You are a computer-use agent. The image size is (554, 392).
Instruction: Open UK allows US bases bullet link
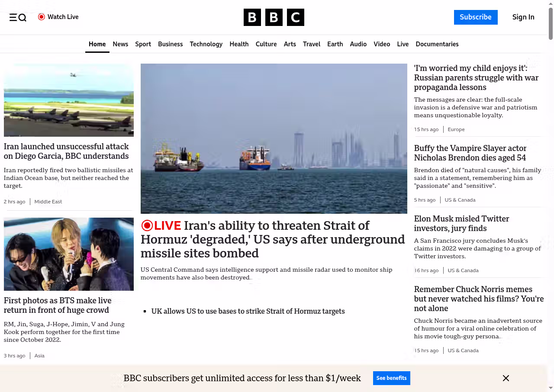pyautogui.click(x=248, y=311)
